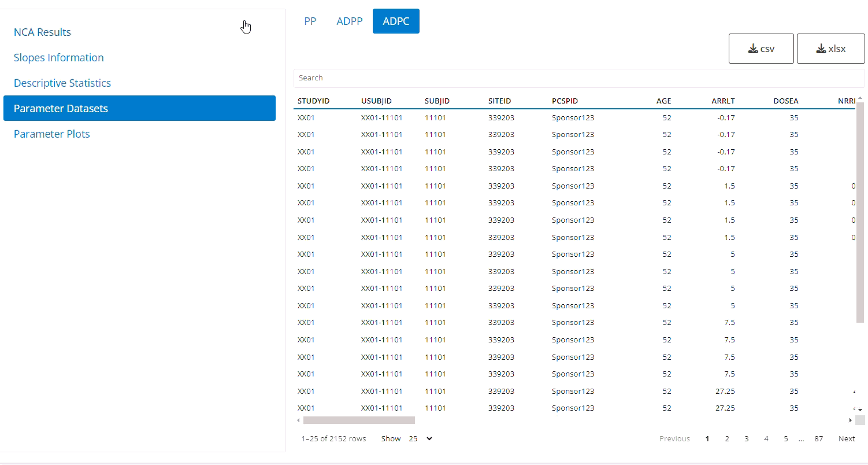Switch to the PP tab
Viewport: 868px width, 465px height.
(x=310, y=21)
